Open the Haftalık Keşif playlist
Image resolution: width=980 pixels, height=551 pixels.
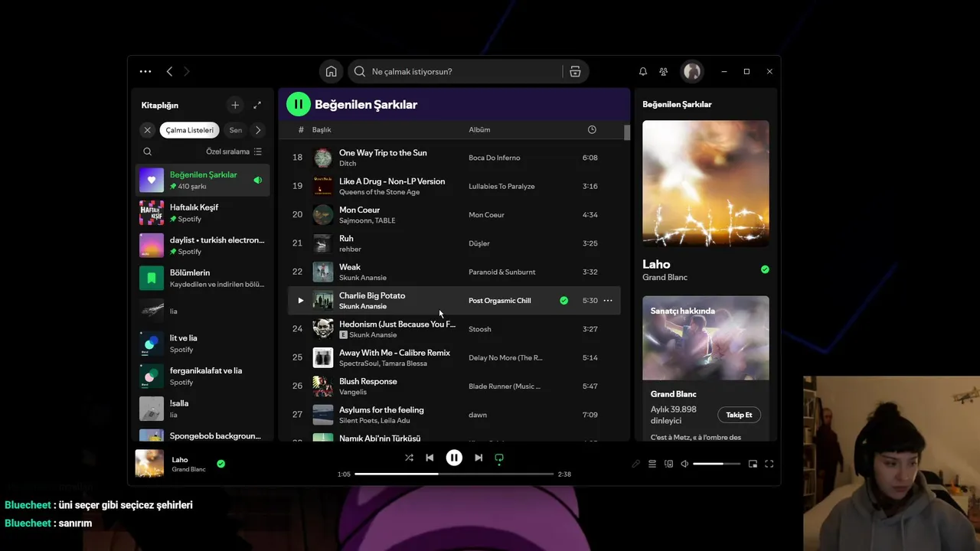(203, 213)
